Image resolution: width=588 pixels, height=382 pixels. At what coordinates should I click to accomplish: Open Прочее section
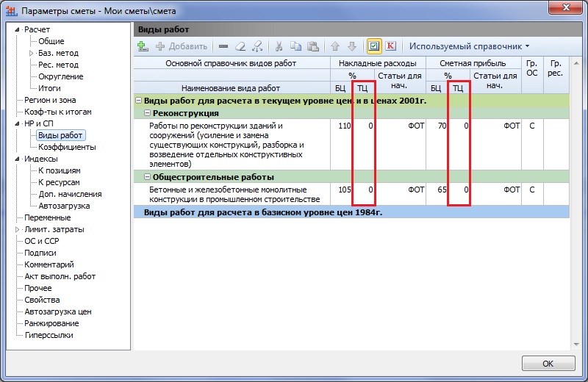click(x=38, y=288)
